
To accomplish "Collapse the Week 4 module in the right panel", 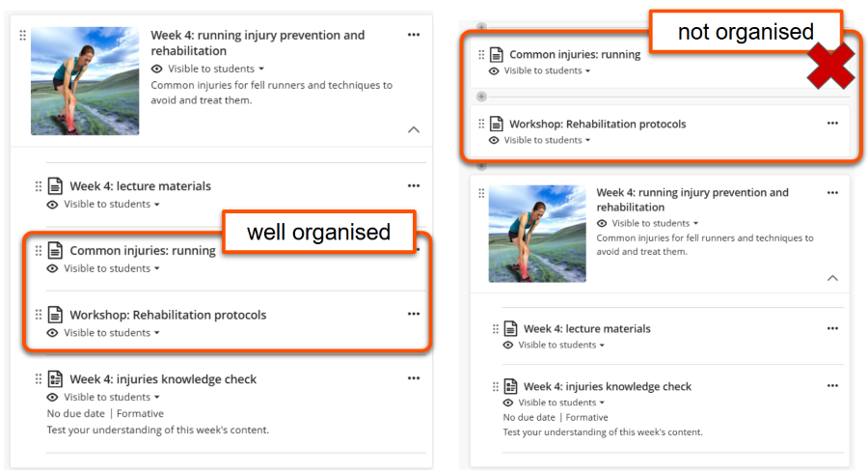I will [x=832, y=278].
